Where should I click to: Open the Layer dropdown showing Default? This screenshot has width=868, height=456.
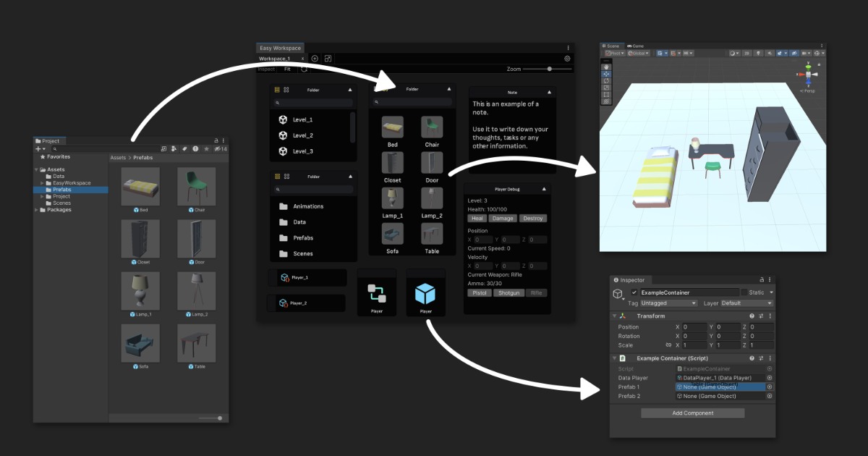(x=746, y=303)
